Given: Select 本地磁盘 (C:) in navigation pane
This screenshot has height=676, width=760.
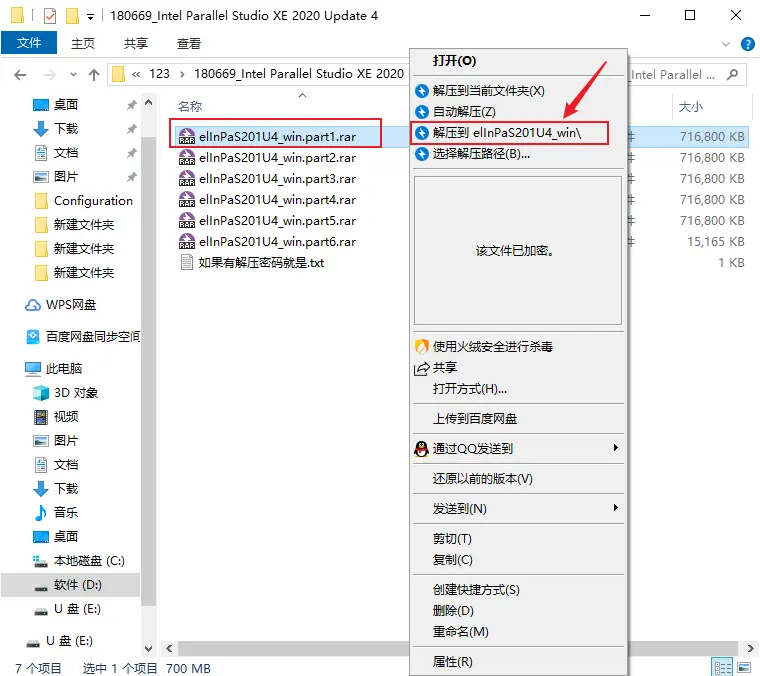Looking at the screenshot, I should [79, 561].
